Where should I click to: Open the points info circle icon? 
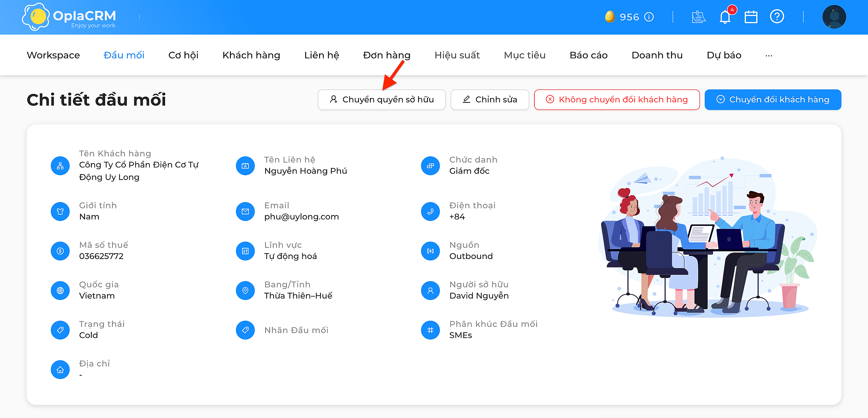click(649, 17)
